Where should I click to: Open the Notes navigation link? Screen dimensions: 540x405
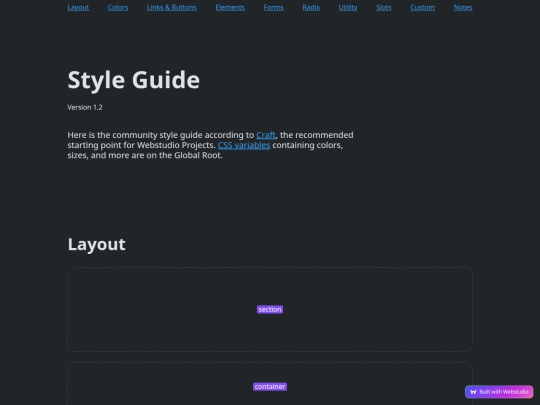click(x=463, y=7)
